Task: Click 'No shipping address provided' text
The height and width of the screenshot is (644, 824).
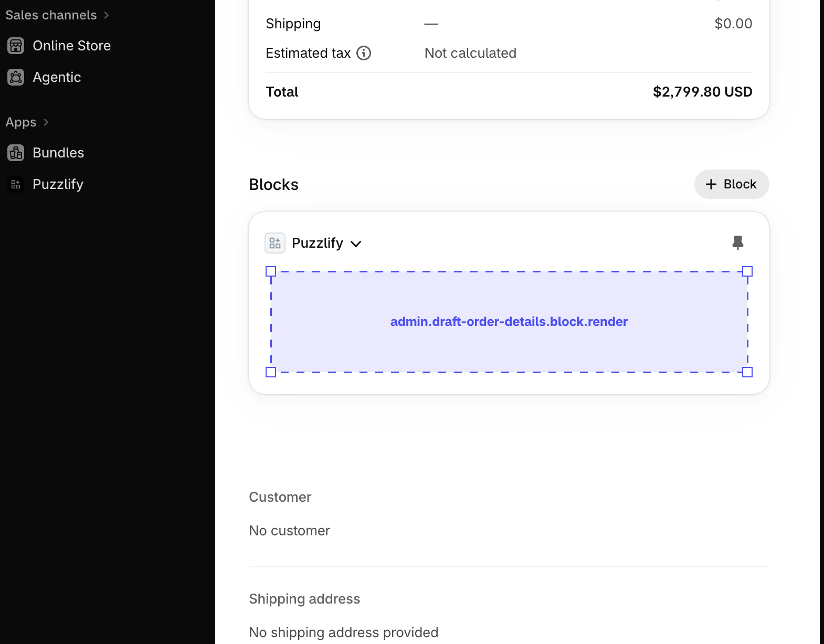Action: coord(343,632)
